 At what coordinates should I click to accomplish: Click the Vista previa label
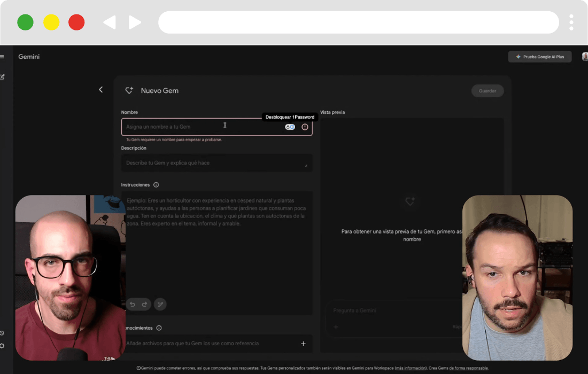coord(332,112)
